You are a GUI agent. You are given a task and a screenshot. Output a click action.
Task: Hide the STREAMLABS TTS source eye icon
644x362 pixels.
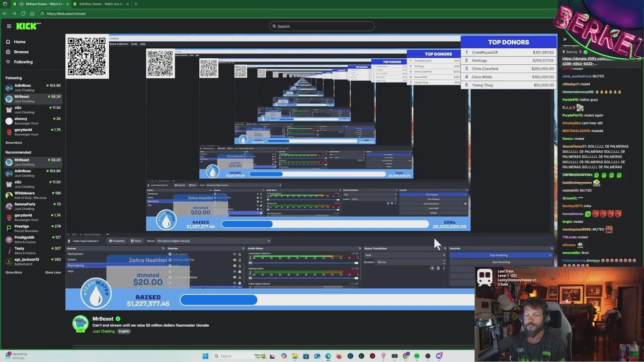[234, 260]
